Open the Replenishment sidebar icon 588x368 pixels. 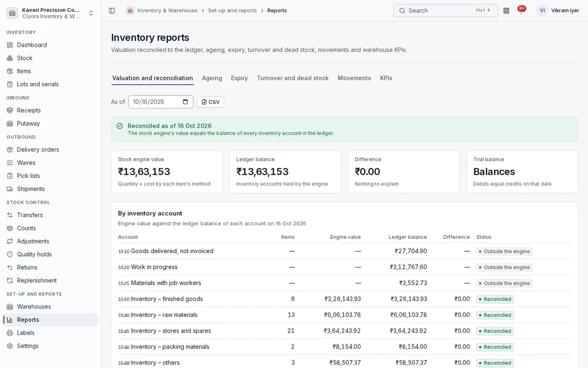click(10, 281)
